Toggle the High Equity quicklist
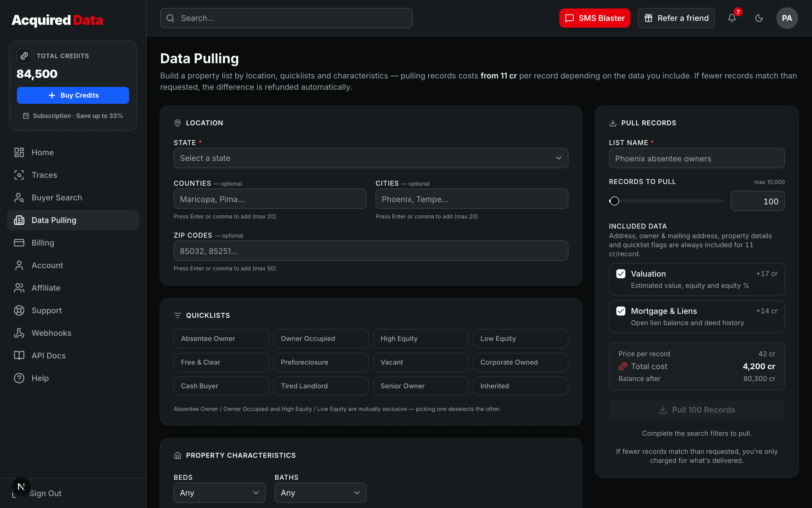The image size is (812, 508). tap(421, 339)
